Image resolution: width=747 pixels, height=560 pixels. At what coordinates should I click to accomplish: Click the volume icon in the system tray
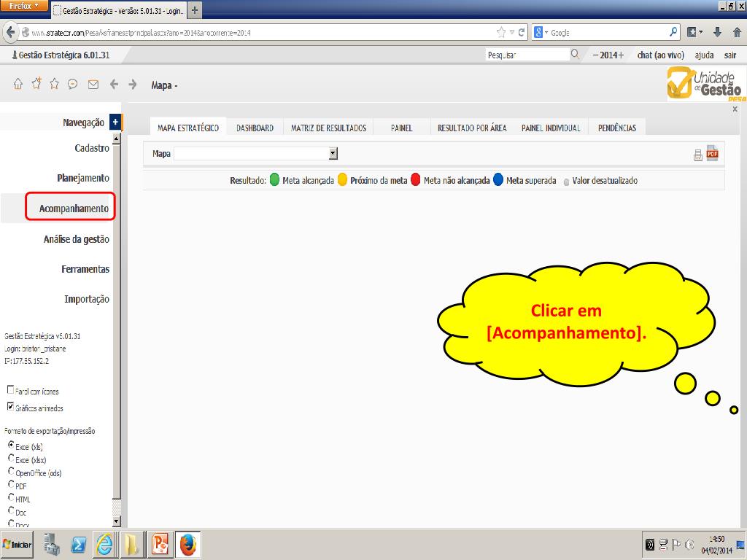pyautogui.click(x=689, y=544)
